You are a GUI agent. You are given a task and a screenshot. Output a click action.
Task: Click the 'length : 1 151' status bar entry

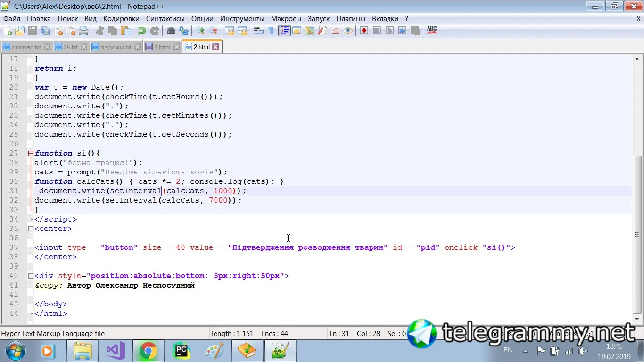232,334
